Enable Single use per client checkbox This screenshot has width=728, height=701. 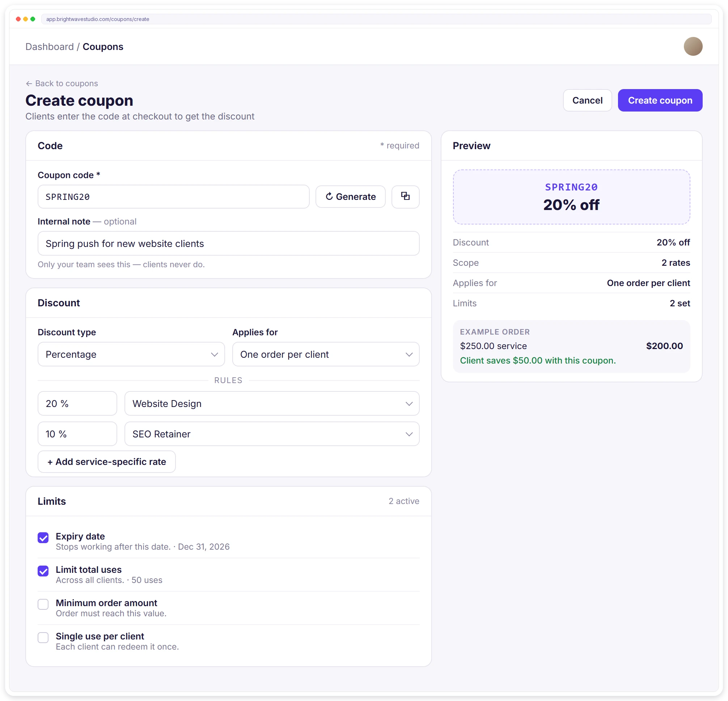click(43, 637)
